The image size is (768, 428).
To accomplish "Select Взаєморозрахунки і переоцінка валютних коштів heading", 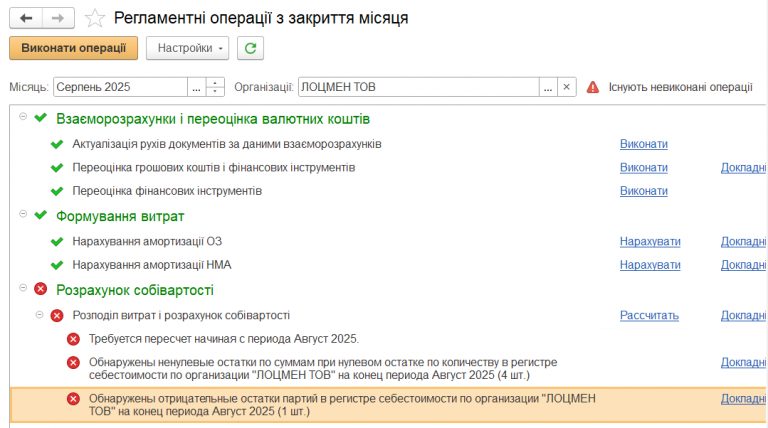I will [x=213, y=119].
